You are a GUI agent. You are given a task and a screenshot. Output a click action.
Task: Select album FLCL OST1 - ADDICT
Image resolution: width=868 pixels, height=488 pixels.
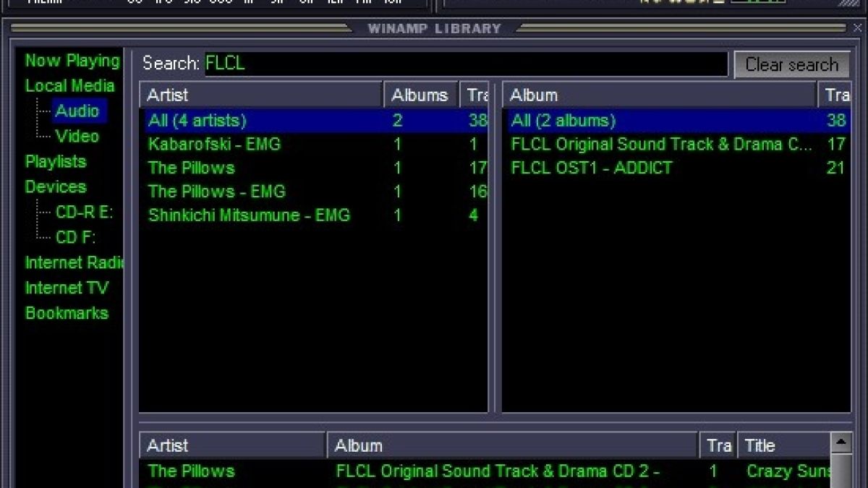point(677,168)
